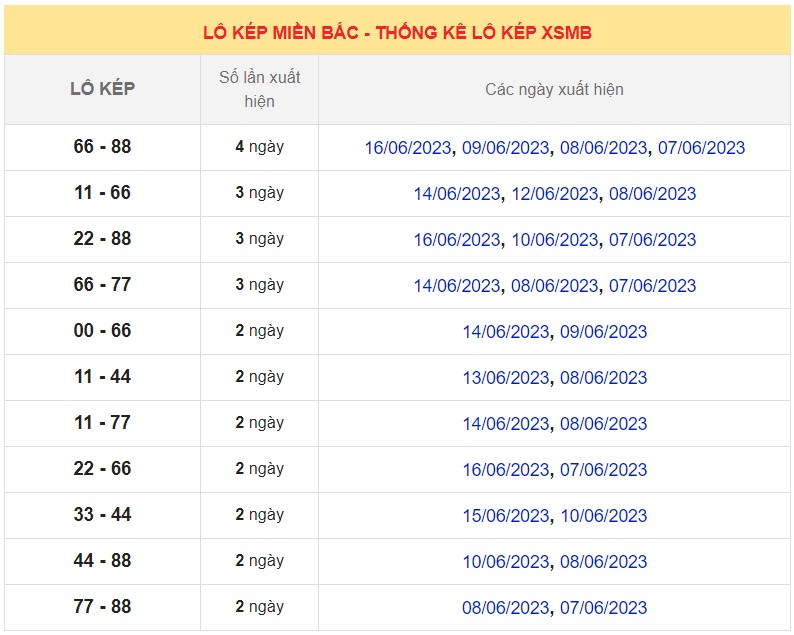Select the 33 - 44 pair cell
The height and width of the screenshot is (635, 794).
[x=102, y=515]
